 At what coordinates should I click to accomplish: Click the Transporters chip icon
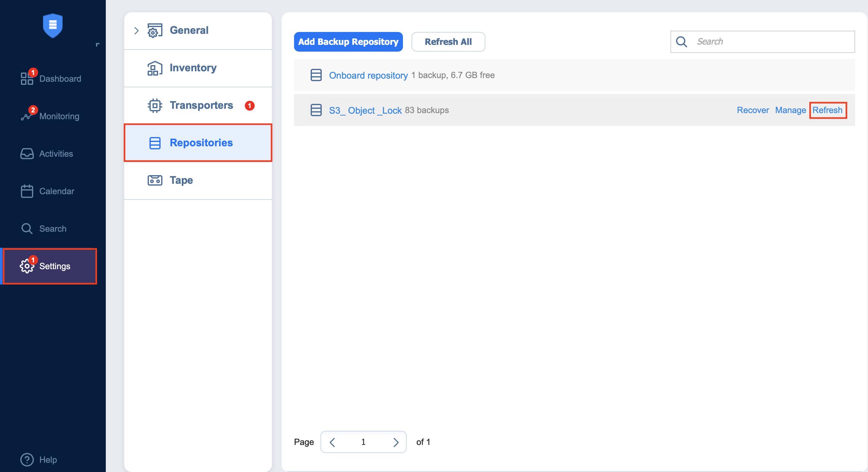pos(155,105)
